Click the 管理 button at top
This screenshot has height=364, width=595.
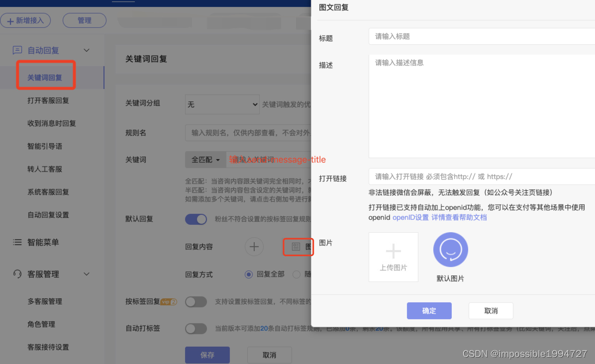click(84, 20)
